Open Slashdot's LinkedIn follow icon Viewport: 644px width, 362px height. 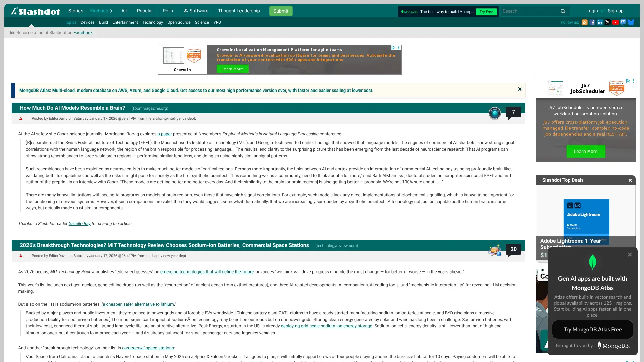(600, 22)
